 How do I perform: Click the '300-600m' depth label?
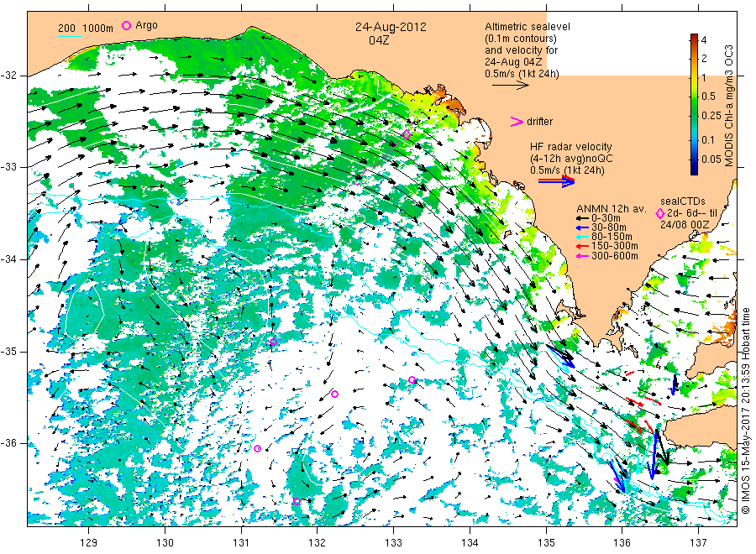pyautogui.click(x=615, y=256)
